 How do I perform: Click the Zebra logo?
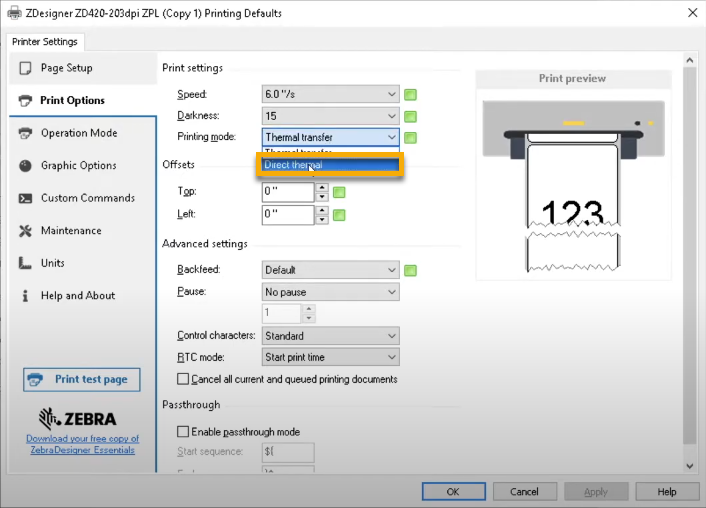click(x=77, y=419)
